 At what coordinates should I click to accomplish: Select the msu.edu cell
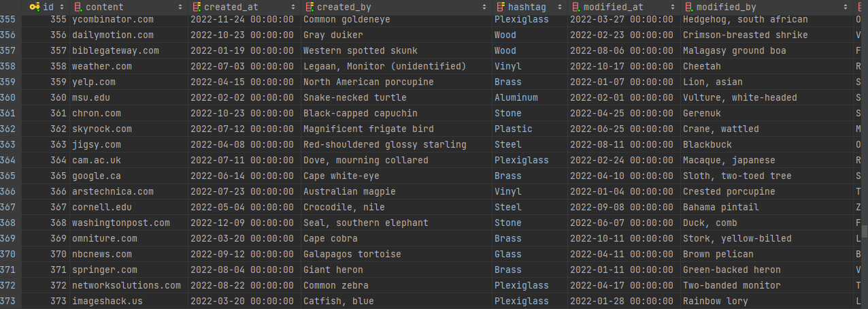click(x=129, y=97)
